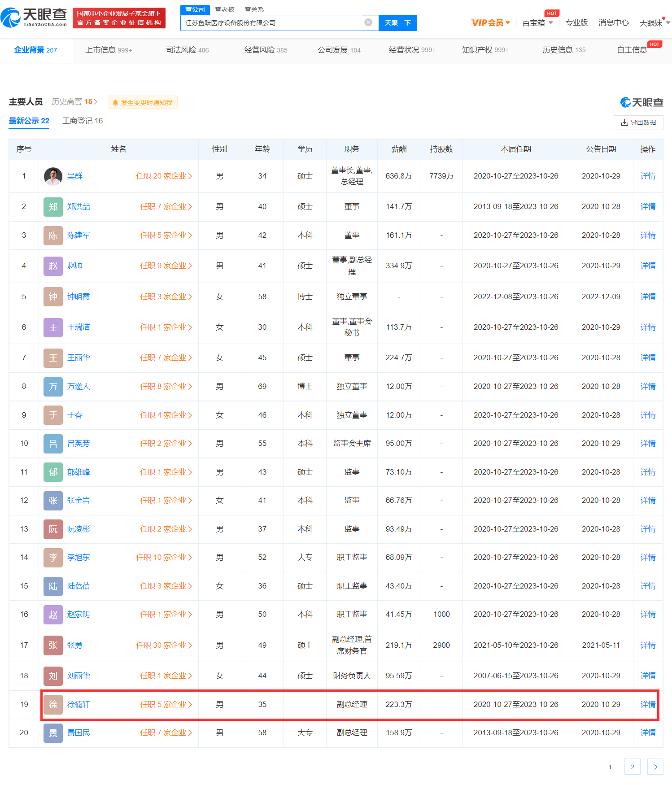Click the 导出数据 export button
The image size is (672, 785).
(x=638, y=122)
